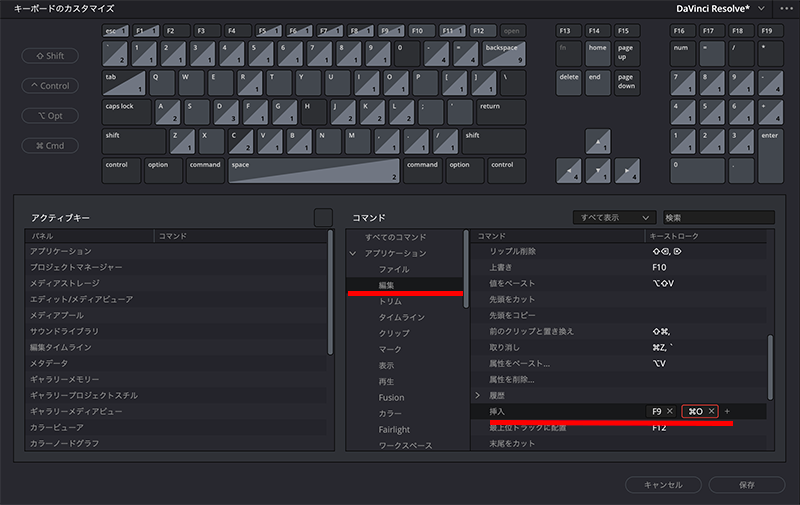The width and height of the screenshot is (800, 505).
Task: Select the ファイル category
Action: [x=394, y=269]
